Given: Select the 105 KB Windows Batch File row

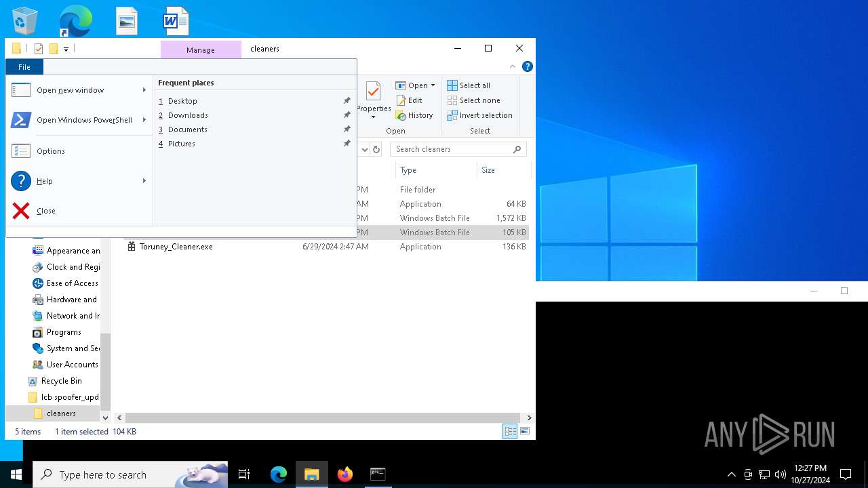Looking at the screenshot, I should (x=443, y=232).
